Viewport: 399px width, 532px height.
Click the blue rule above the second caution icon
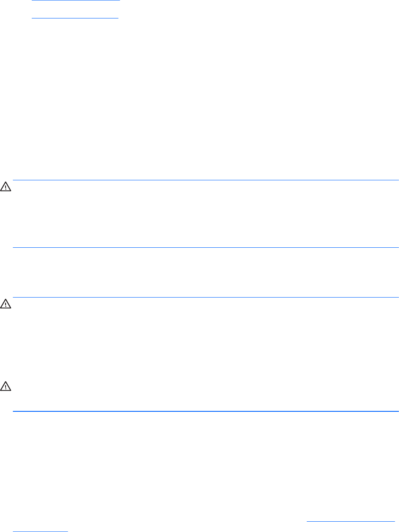coord(206,297)
